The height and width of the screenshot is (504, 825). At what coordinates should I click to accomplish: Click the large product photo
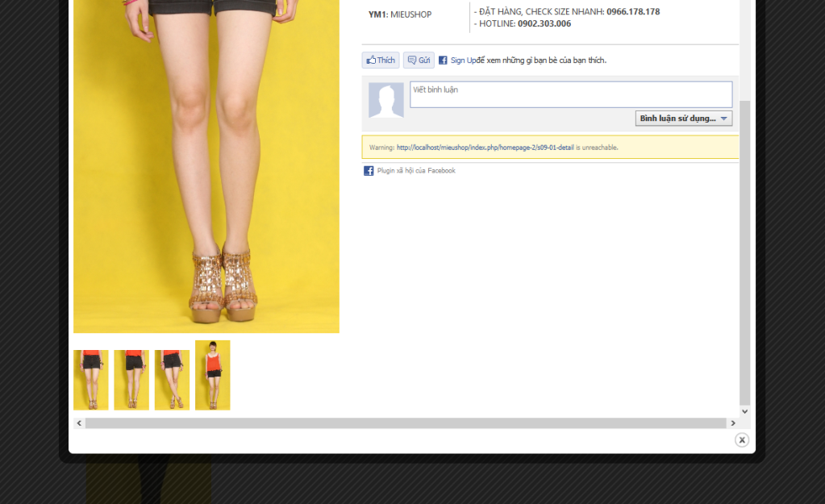pyautogui.click(x=206, y=166)
